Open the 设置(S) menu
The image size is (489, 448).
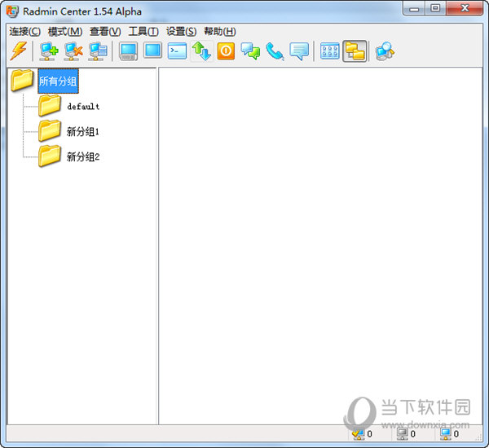click(181, 32)
